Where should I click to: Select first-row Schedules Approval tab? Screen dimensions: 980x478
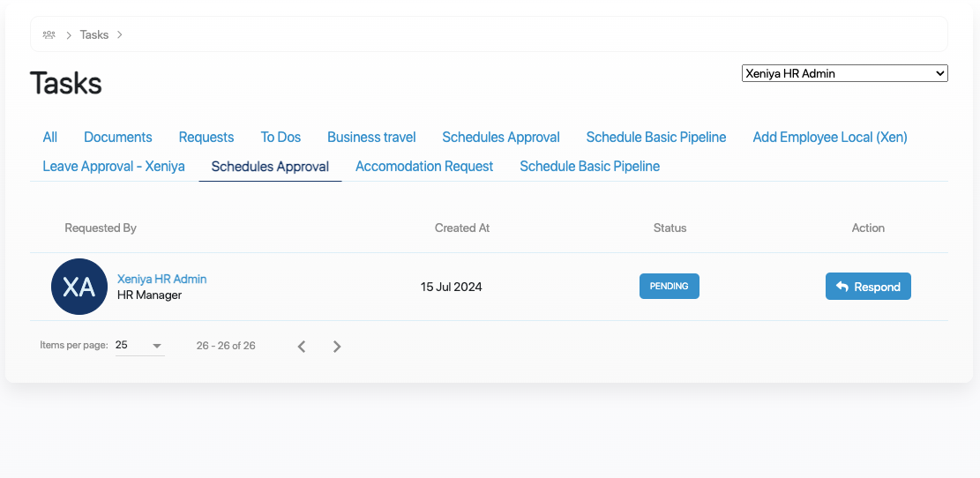501,137
